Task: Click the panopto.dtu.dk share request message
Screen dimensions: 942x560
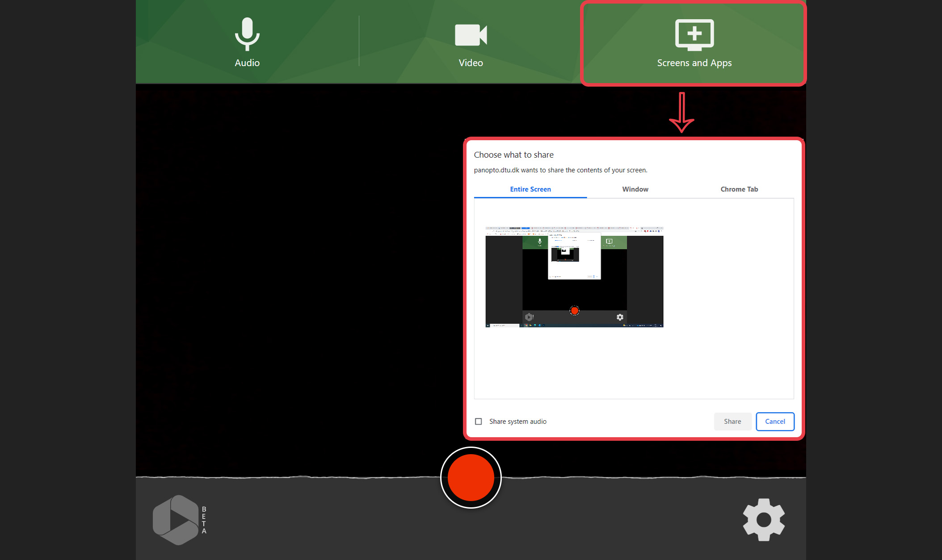Action: coord(560,170)
